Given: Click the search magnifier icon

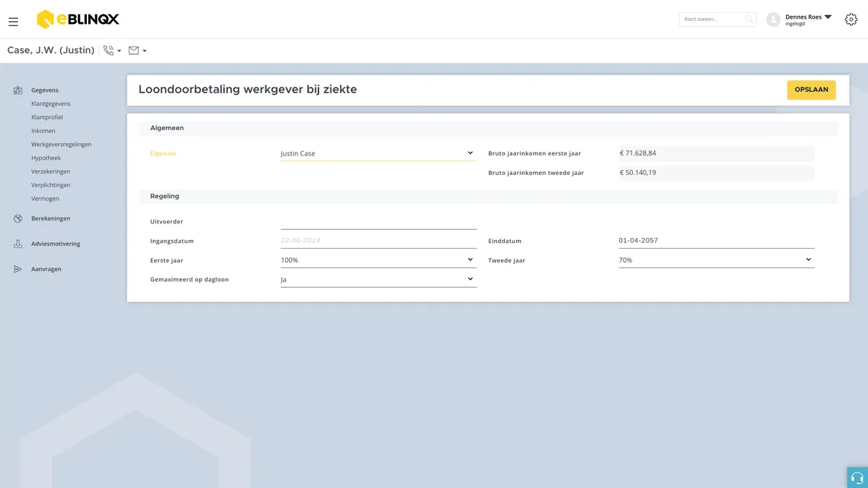Looking at the screenshot, I should (x=749, y=20).
